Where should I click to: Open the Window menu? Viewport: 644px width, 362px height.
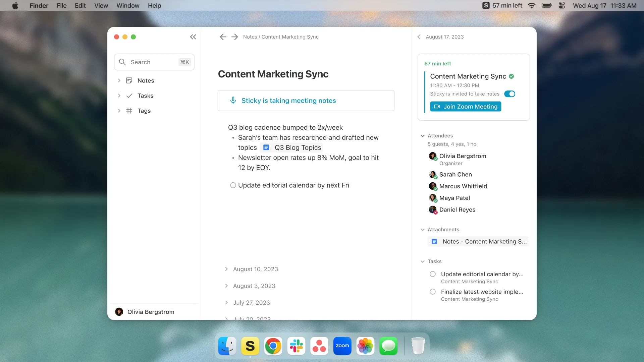(x=128, y=5)
